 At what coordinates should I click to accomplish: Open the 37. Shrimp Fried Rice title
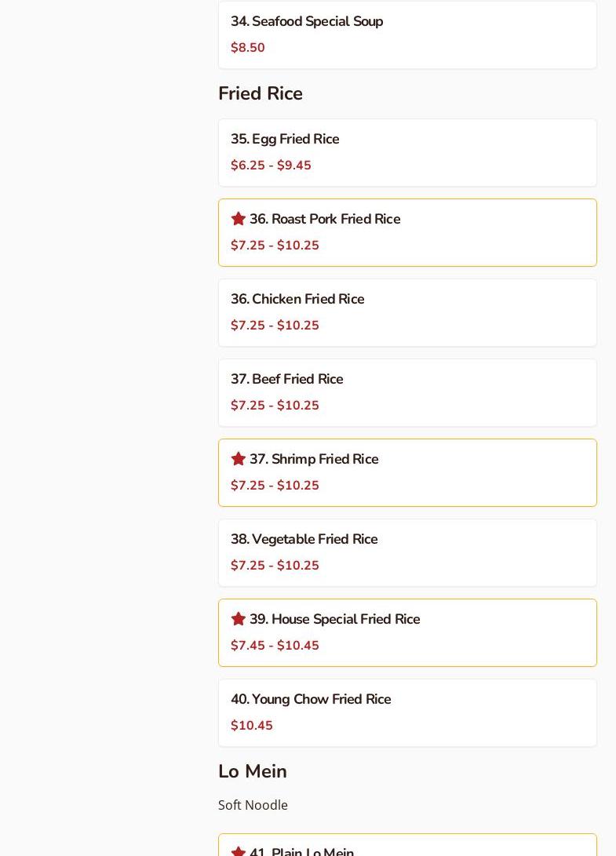tap(314, 460)
